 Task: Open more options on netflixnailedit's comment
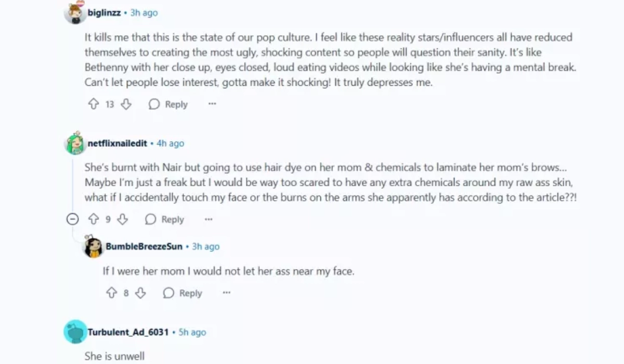[209, 219]
